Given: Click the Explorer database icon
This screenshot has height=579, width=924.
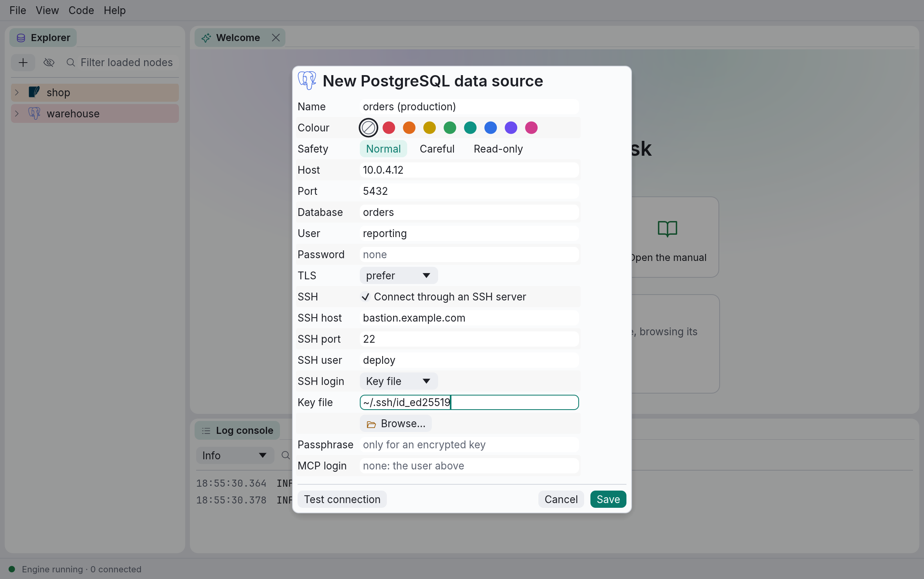Looking at the screenshot, I should coord(21,38).
